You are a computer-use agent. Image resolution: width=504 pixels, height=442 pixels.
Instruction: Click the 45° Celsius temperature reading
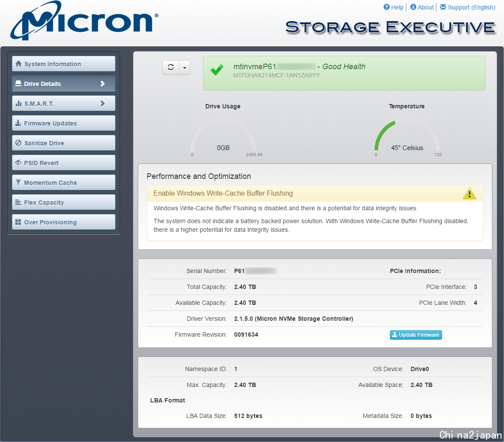[x=407, y=147]
